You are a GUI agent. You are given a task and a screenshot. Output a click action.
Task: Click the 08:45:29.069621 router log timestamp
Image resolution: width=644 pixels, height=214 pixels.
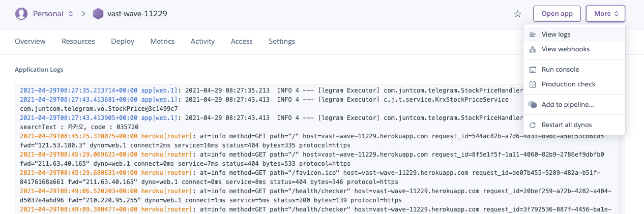79,155
